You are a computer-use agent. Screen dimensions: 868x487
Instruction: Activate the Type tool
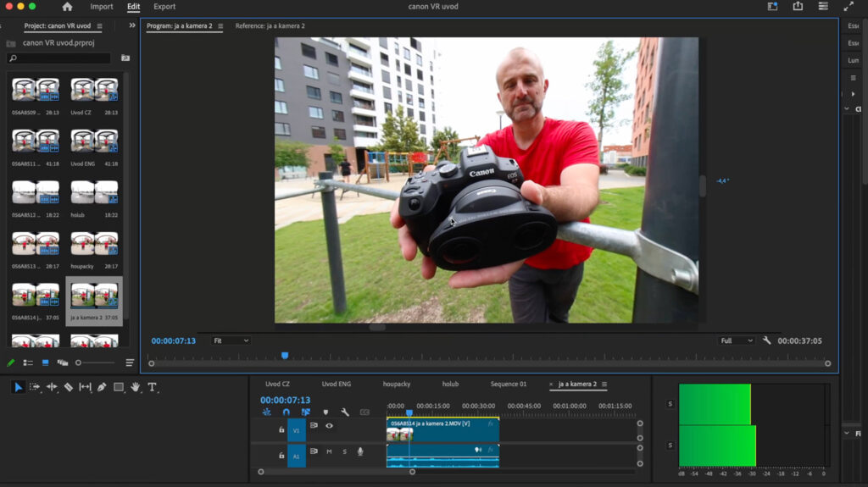153,387
